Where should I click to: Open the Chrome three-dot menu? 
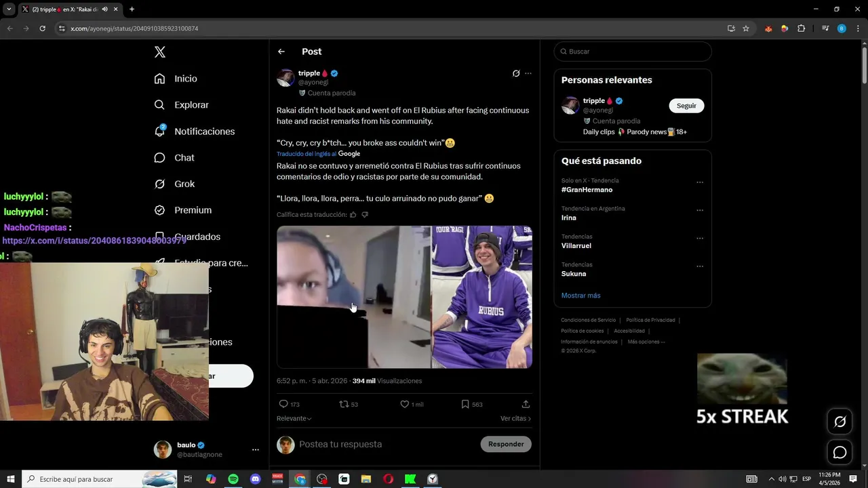pyautogui.click(x=856, y=28)
